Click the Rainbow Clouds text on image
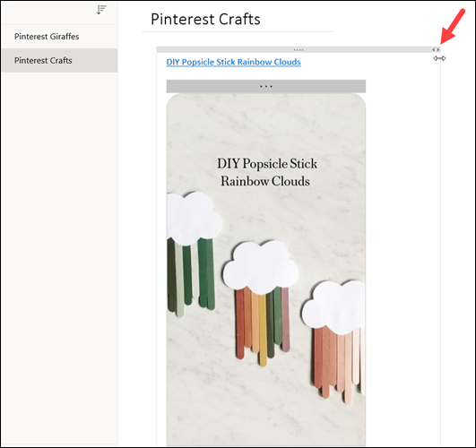 click(x=265, y=181)
